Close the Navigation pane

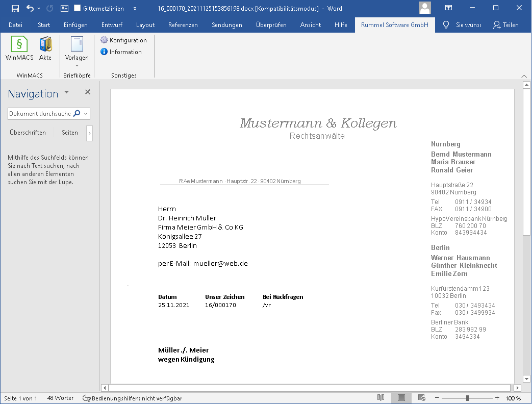(x=88, y=92)
